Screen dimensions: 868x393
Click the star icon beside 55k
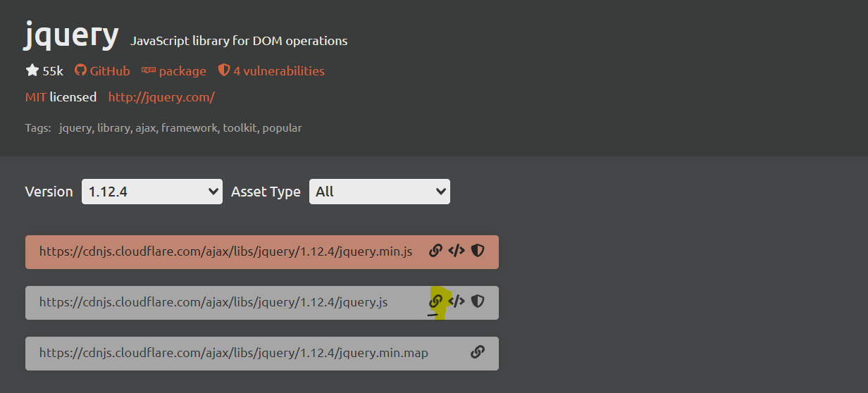(x=32, y=70)
